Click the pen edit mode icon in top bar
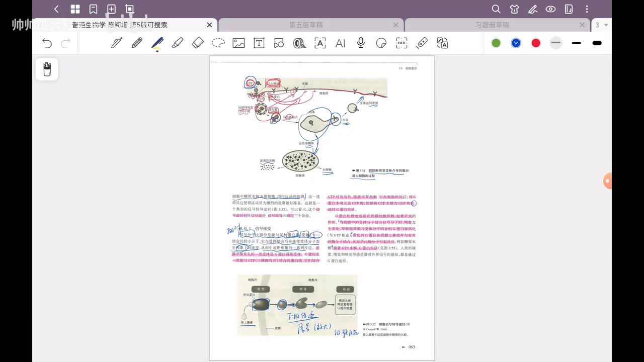 click(532, 9)
